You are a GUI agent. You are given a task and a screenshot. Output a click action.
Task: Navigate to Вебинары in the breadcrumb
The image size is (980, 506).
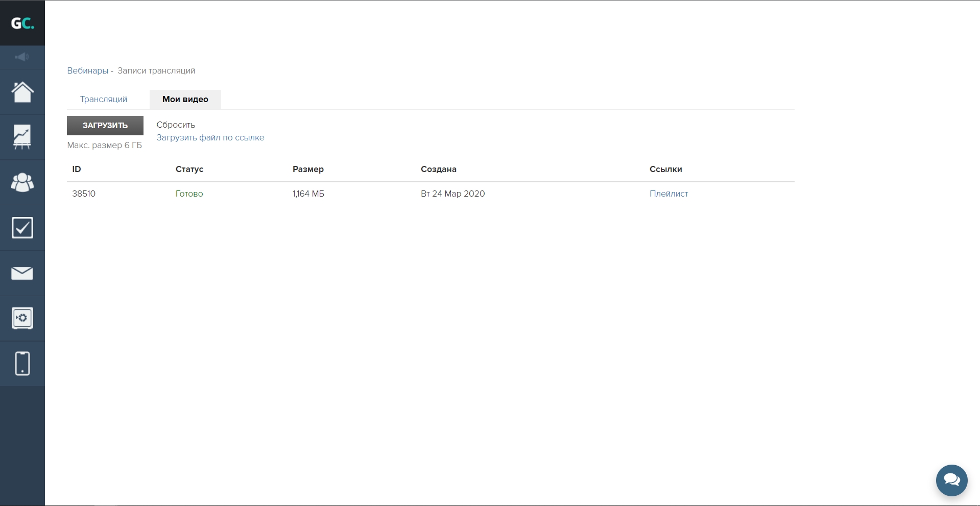[87, 70]
